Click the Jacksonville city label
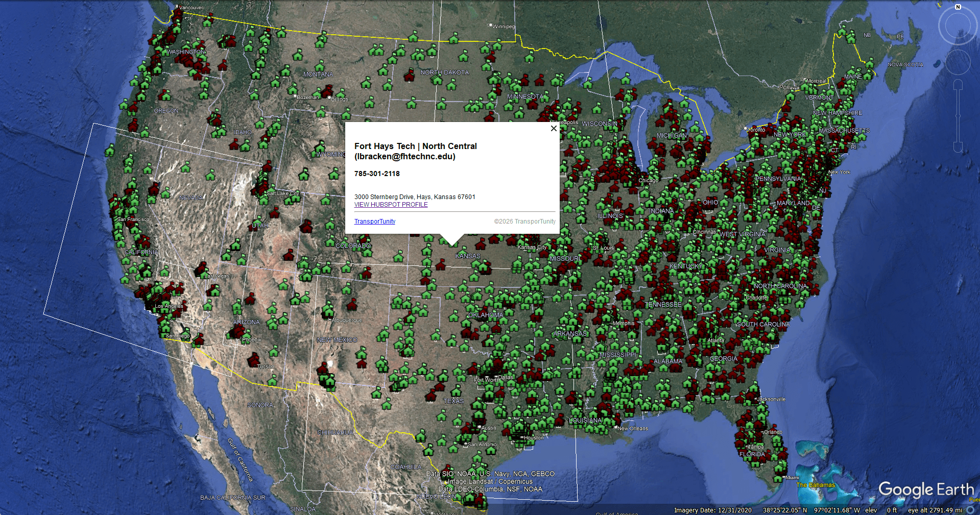Viewport: 980px width, 515px height. 771,399
